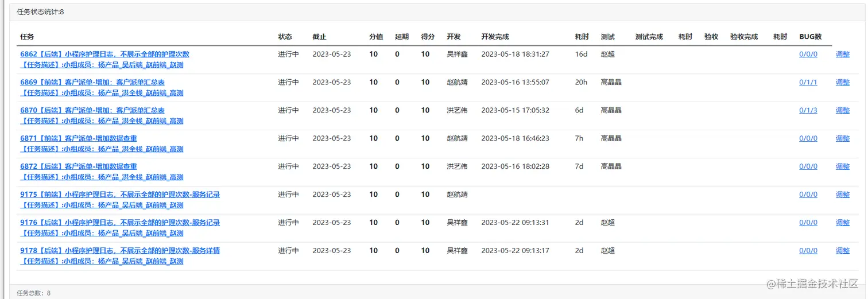Click the 7d duration cell

tap(579, 166)
